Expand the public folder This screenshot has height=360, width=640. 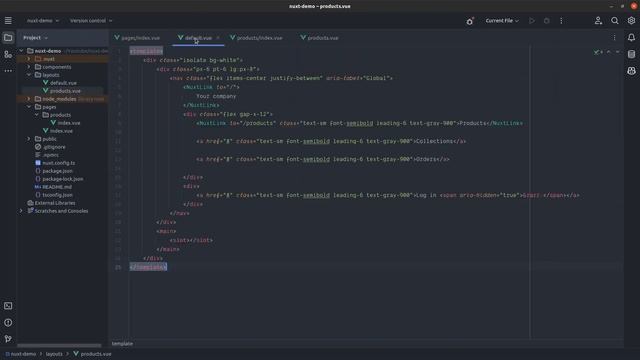point(29,139)
